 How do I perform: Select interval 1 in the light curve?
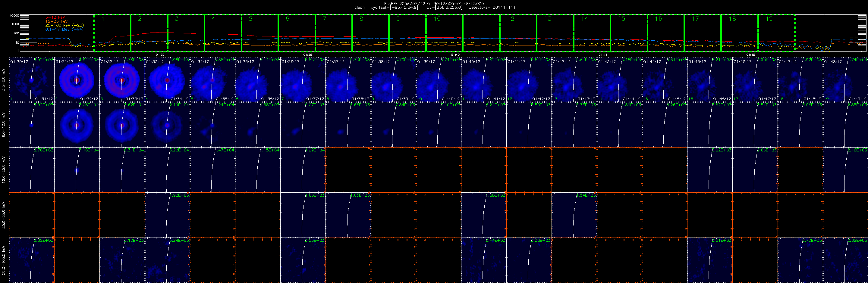click(112, 33)
